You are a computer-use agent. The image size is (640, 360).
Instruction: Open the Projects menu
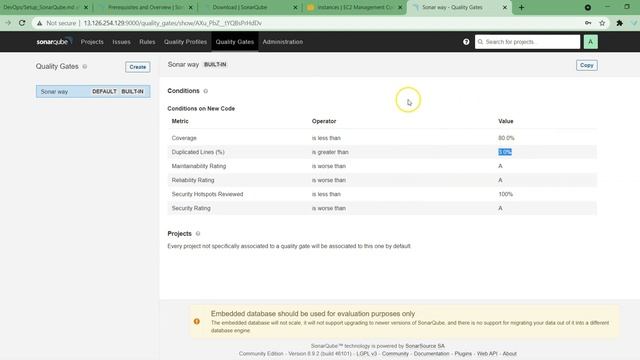pyautogui.click(x=92, y=42)
